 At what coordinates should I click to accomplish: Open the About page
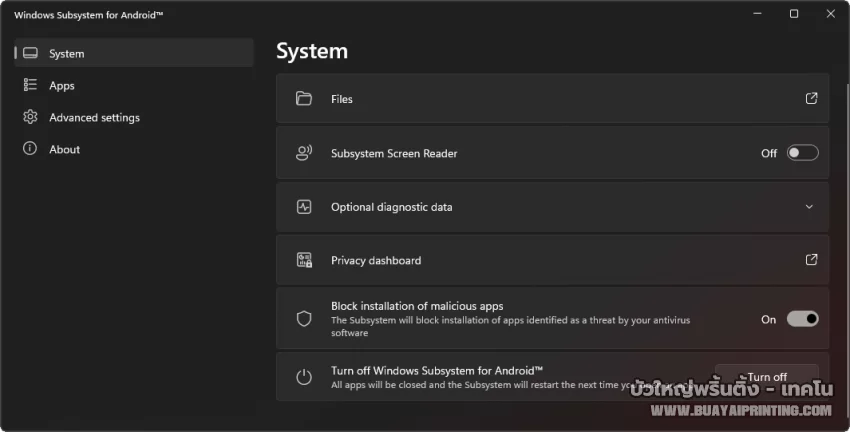click(64, 150)
